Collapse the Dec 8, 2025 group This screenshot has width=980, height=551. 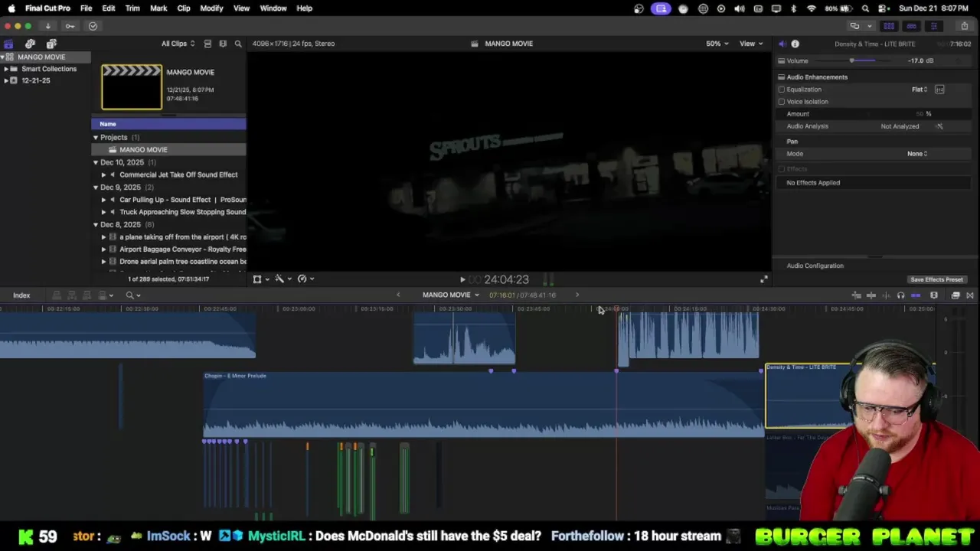[96, 224]
